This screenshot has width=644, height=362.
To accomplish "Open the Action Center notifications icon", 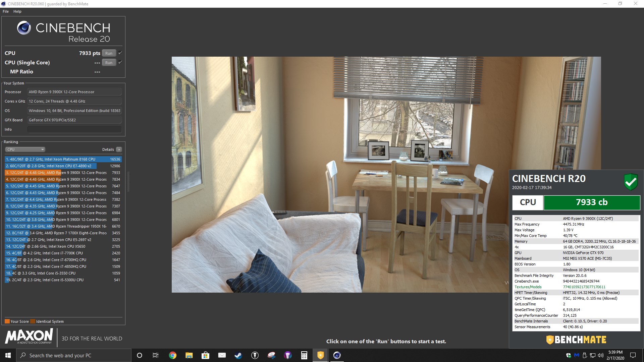I will 633,355.
